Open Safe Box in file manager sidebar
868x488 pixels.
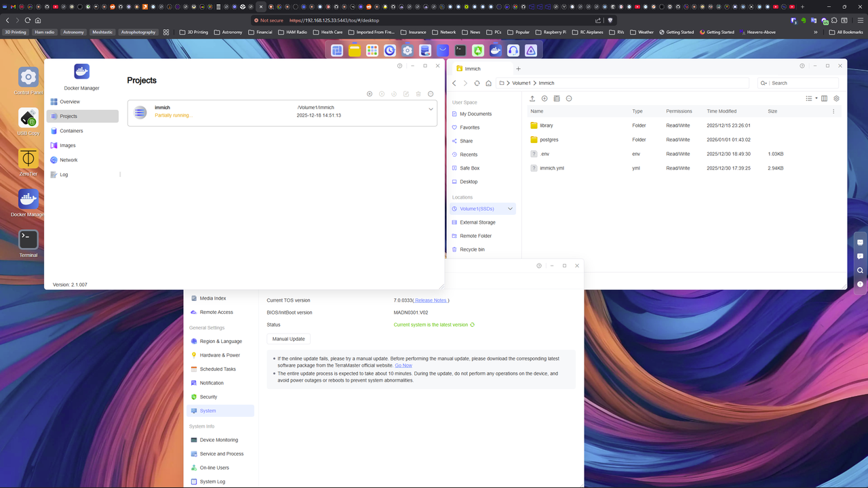483,168
